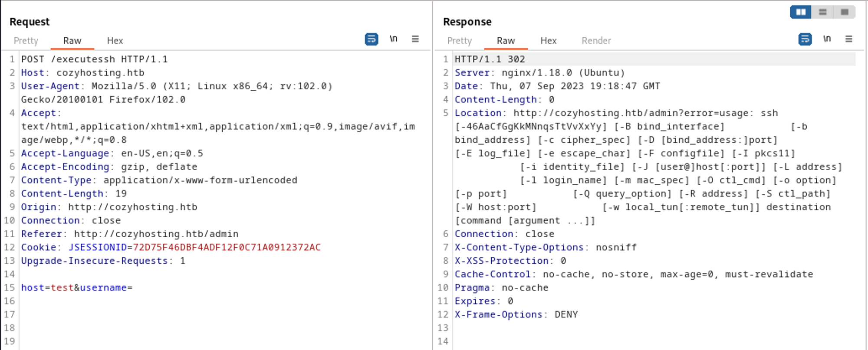Switch to Hex tab in Response panel
The image size is (868, 350).
pyautogui.click(x=548, y=41)
